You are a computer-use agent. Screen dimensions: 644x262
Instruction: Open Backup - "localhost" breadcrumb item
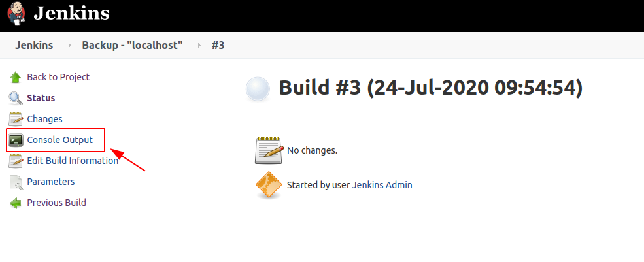click(132, 46)
